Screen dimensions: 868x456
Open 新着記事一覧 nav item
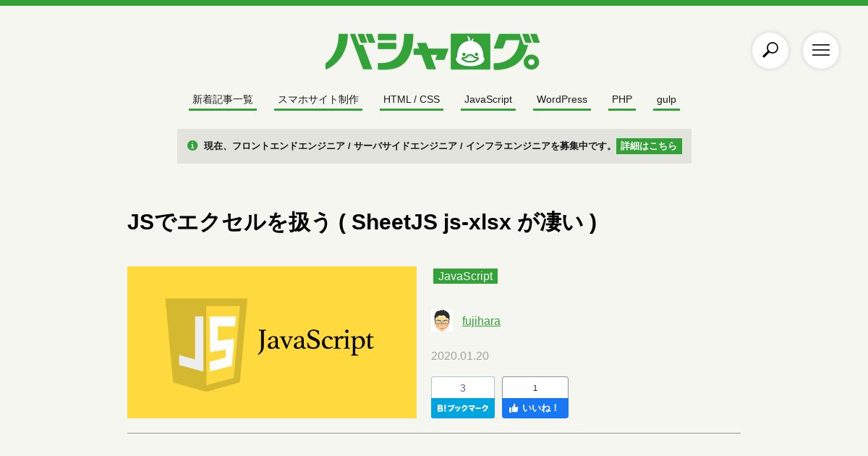point(223,100)
